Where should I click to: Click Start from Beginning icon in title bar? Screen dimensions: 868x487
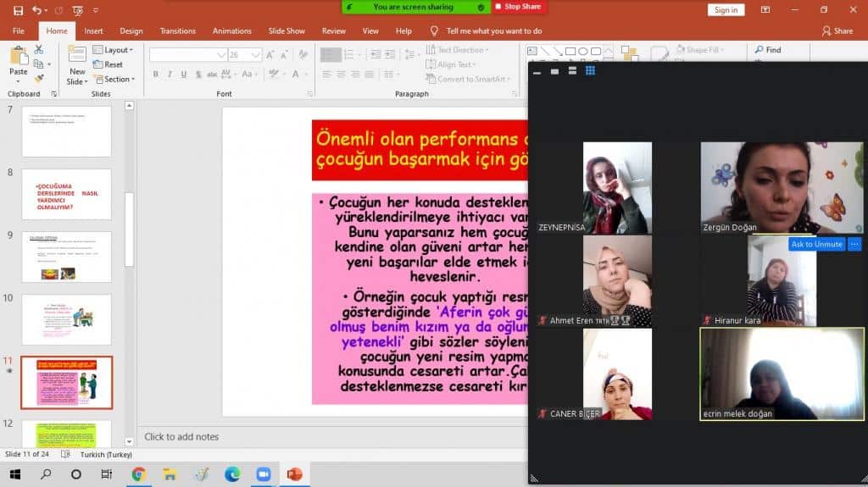click(x=78, y=10)
